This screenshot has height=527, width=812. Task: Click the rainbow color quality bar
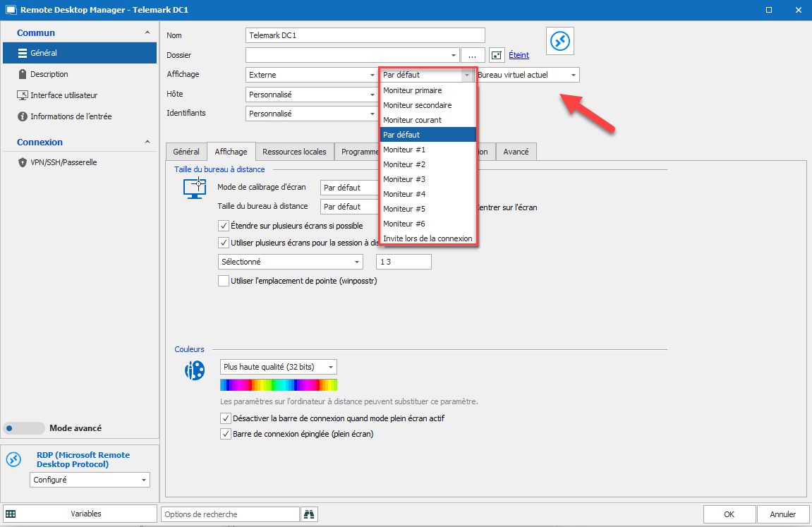coord(278,384)
